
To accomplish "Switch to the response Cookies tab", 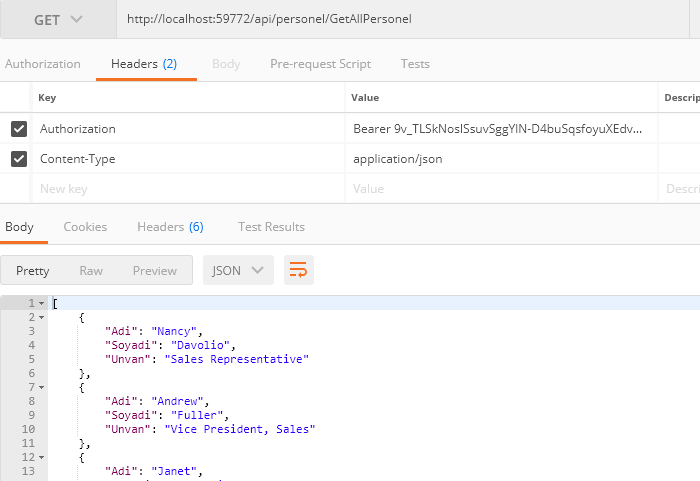I will 85,227.
